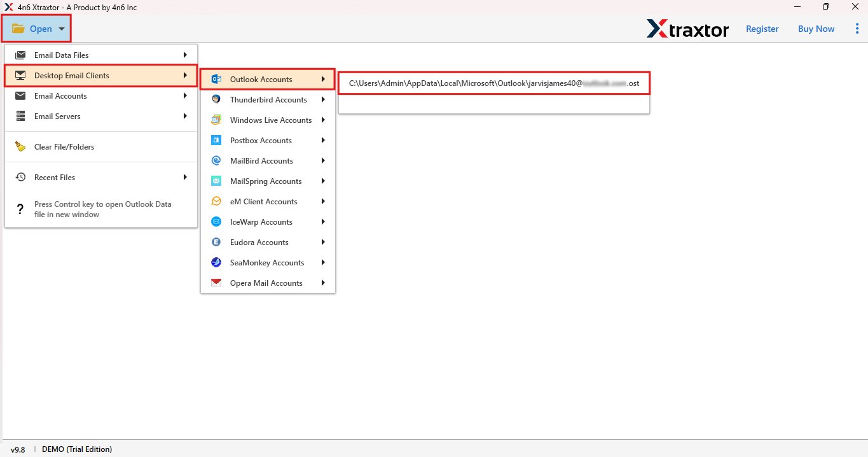
Task: Select the jarvisjames40 OST file path
Action: point(493,83)
